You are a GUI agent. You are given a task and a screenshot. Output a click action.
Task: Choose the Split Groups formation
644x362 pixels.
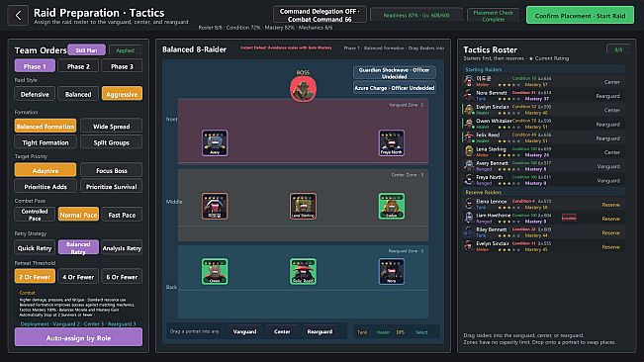point(112,142)
